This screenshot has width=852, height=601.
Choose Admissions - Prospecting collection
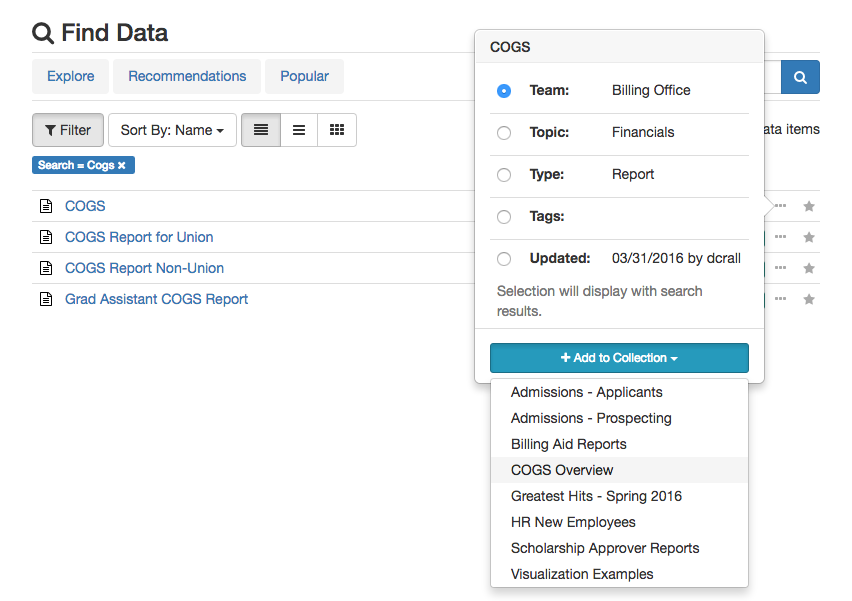coord(619,418)
